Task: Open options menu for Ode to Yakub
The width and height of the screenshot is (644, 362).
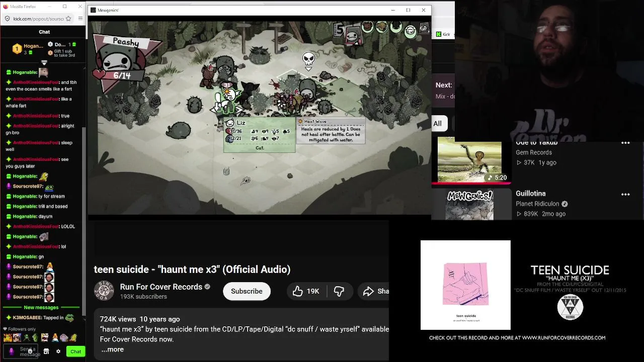Action: [625, 143]
